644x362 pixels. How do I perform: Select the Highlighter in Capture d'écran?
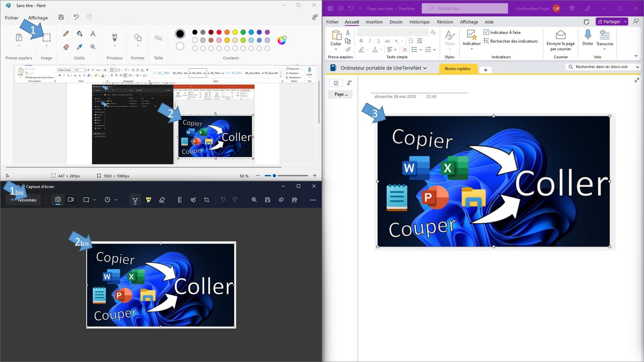tap(149, 200)
